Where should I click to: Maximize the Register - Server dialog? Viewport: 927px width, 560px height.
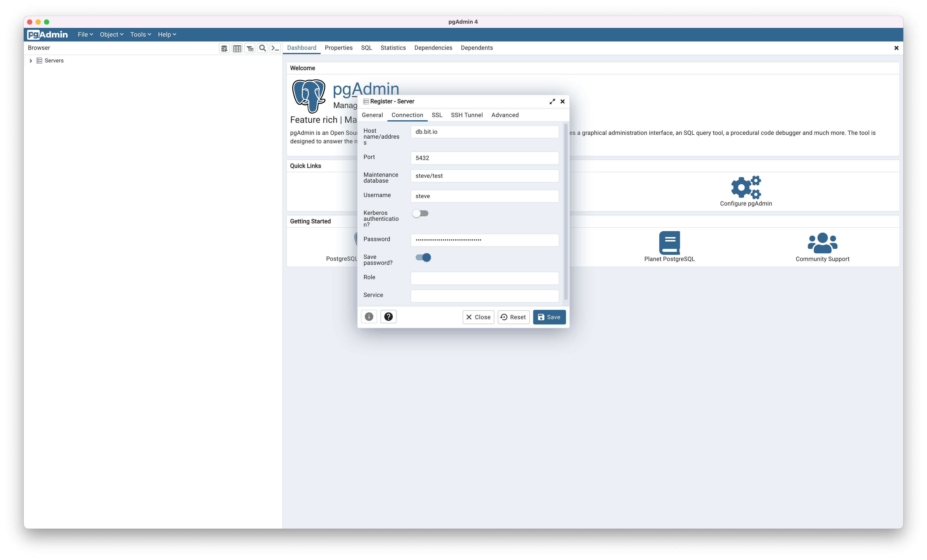[552, 102]
